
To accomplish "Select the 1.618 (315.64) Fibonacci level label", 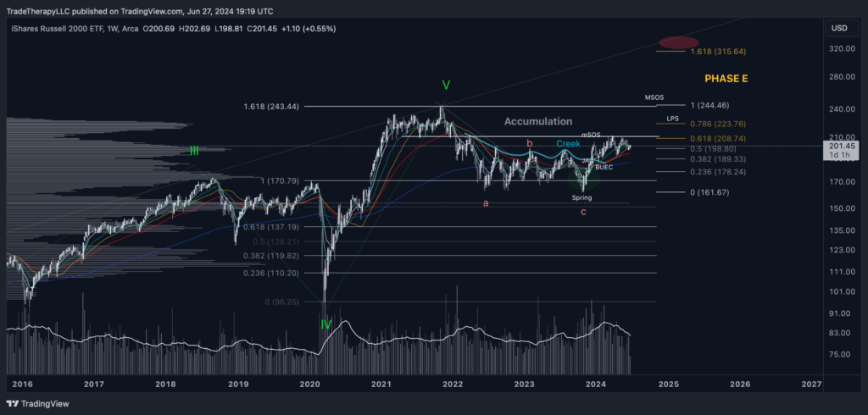I will pyautogui.click(x=720, y=52).
